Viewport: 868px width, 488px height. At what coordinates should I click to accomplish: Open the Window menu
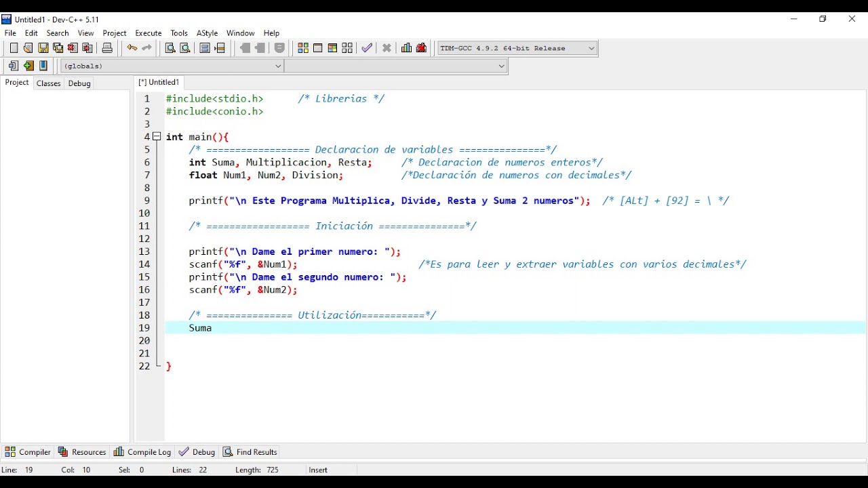pos(241,33)
